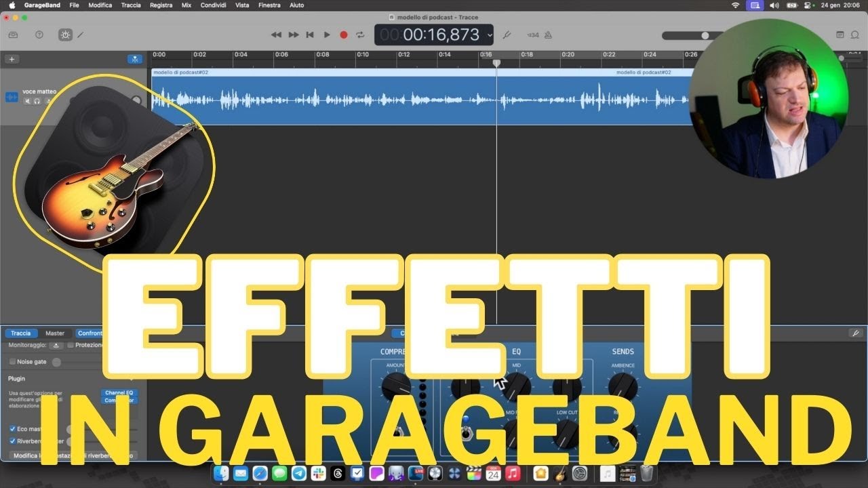
Task: Uncheck the Eco master checkbox
Action: coord(12,429)
